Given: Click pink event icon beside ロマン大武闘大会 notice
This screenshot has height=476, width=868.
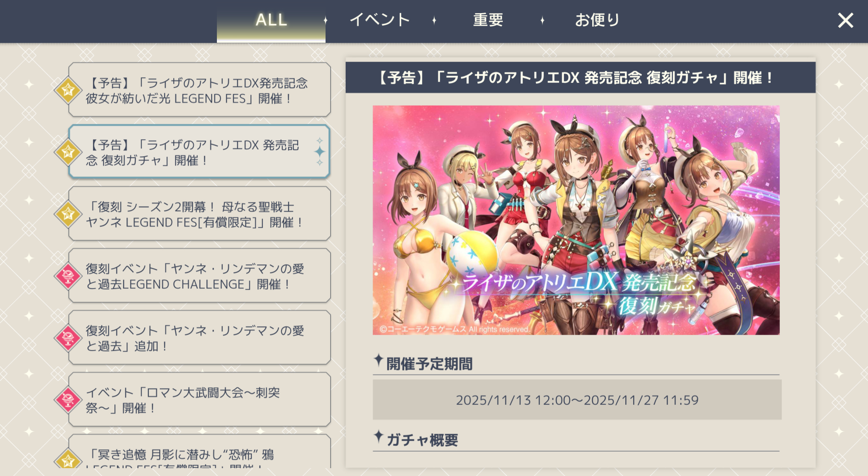Looking at the screenshot, I should [68, 400].
